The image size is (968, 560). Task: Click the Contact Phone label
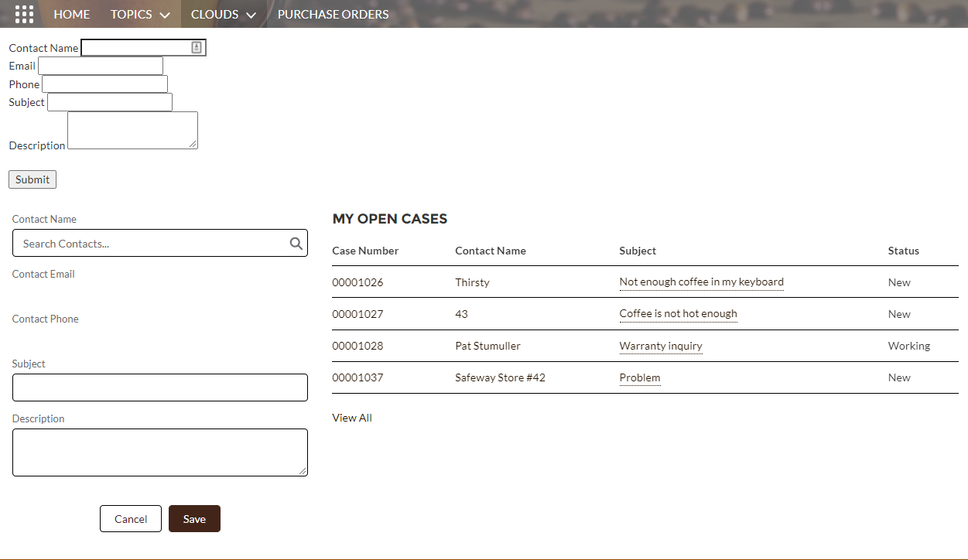click(46, 319)
